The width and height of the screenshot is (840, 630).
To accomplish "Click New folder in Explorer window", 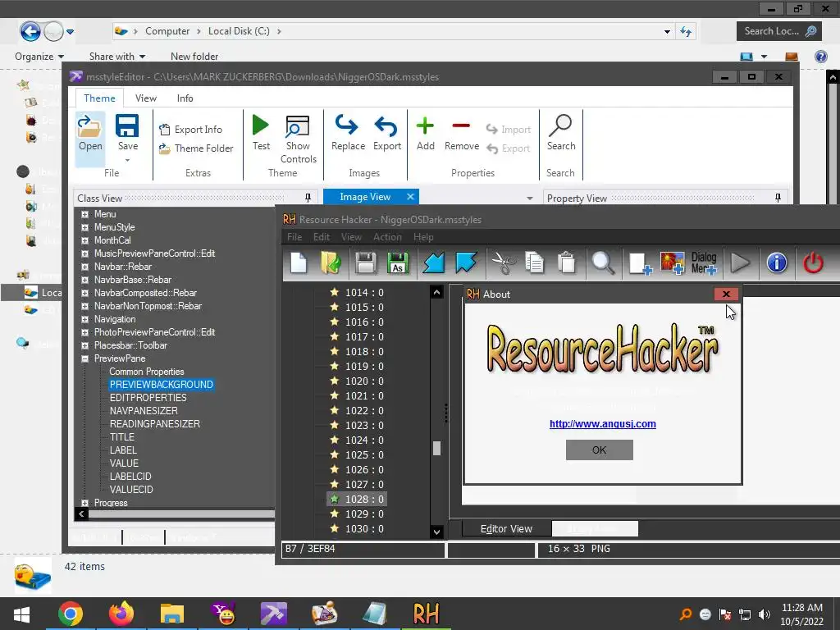I will (x=194, y=57).
